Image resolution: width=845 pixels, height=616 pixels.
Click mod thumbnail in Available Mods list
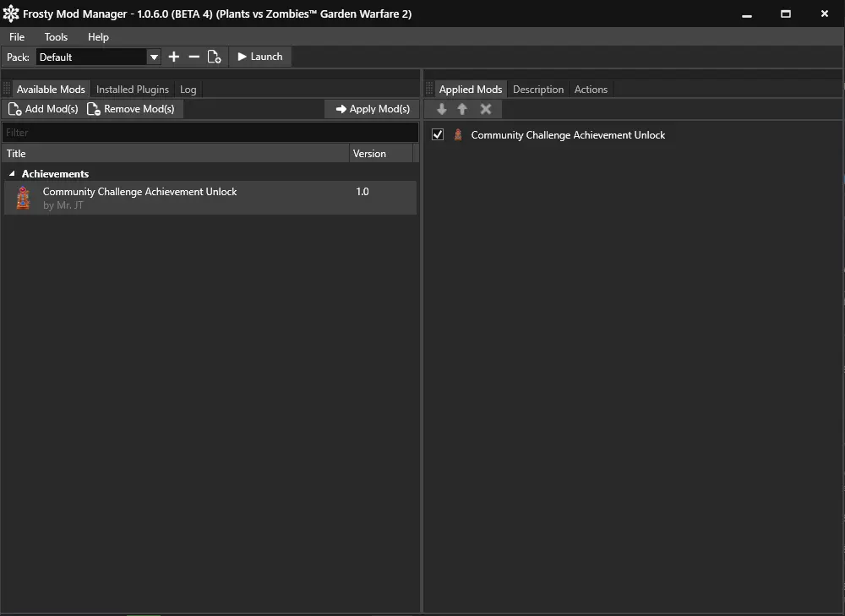[x=23, y=198]
